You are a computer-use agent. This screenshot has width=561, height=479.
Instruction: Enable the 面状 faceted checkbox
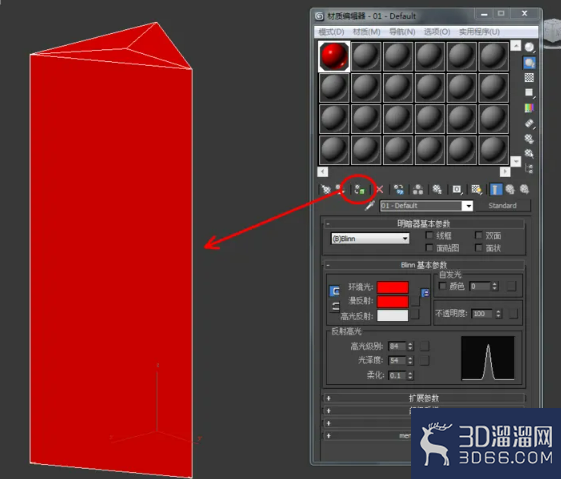(x=478, y=248)
